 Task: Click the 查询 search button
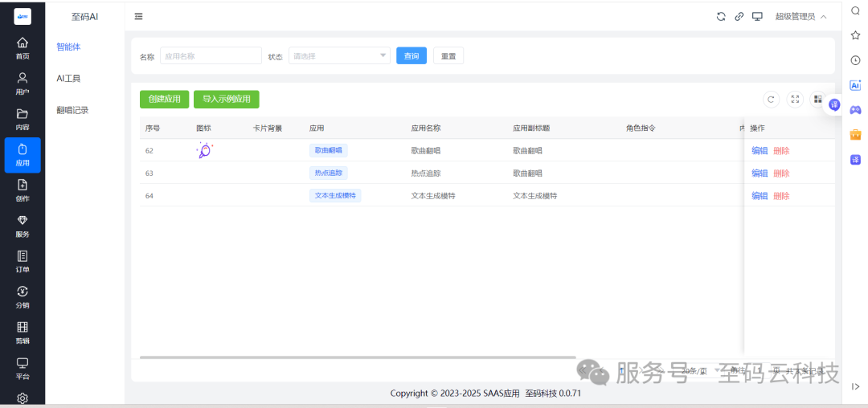pos(411,56)
